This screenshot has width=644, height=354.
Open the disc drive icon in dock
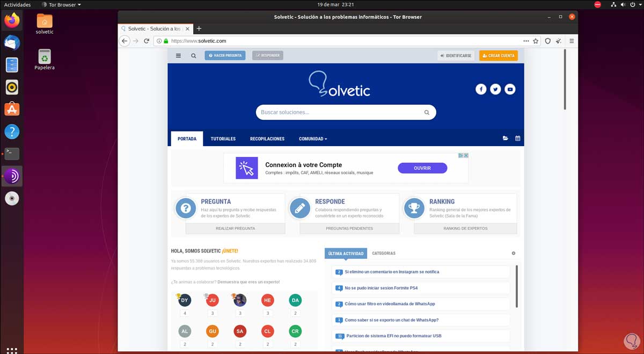12,198
